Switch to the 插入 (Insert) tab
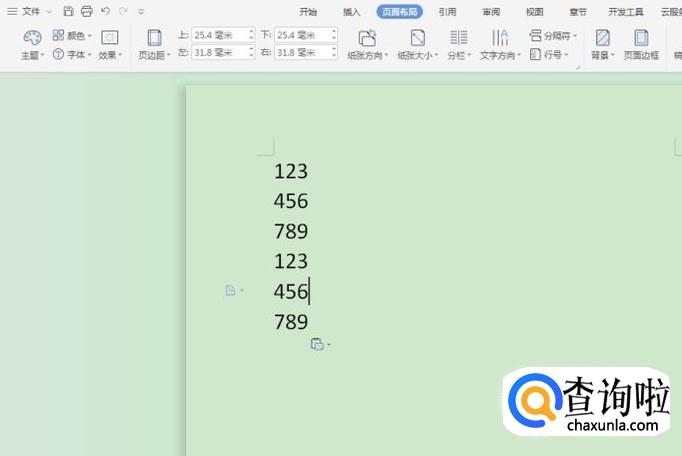 [351, 12]
